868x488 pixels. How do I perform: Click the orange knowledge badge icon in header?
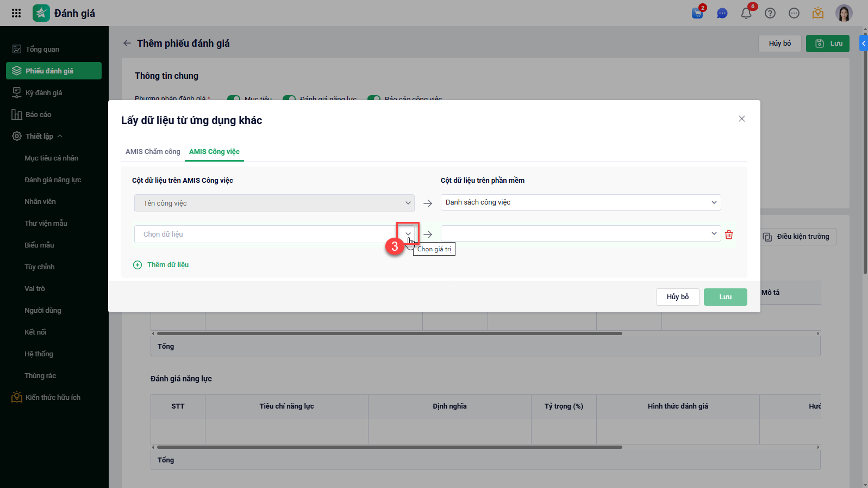pos(818,13)
